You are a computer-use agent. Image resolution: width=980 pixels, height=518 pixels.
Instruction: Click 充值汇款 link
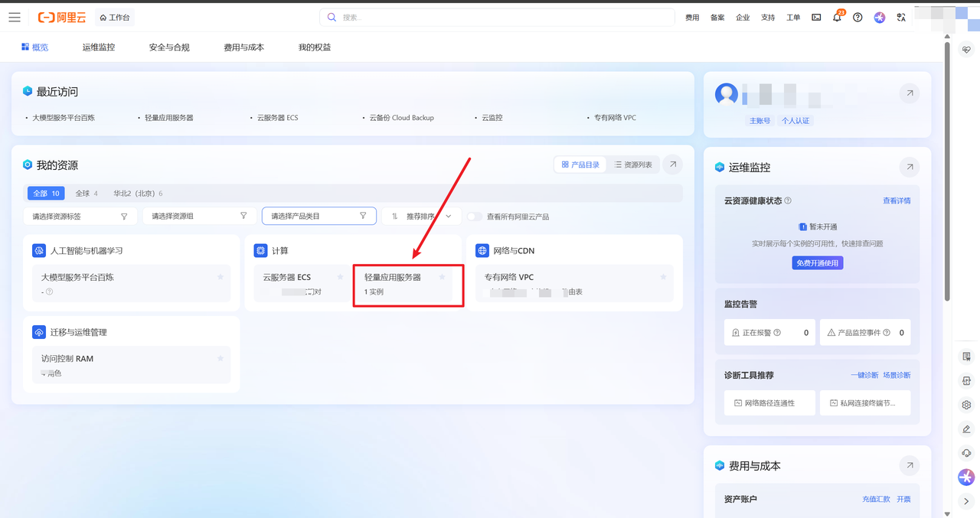point(876,499)
